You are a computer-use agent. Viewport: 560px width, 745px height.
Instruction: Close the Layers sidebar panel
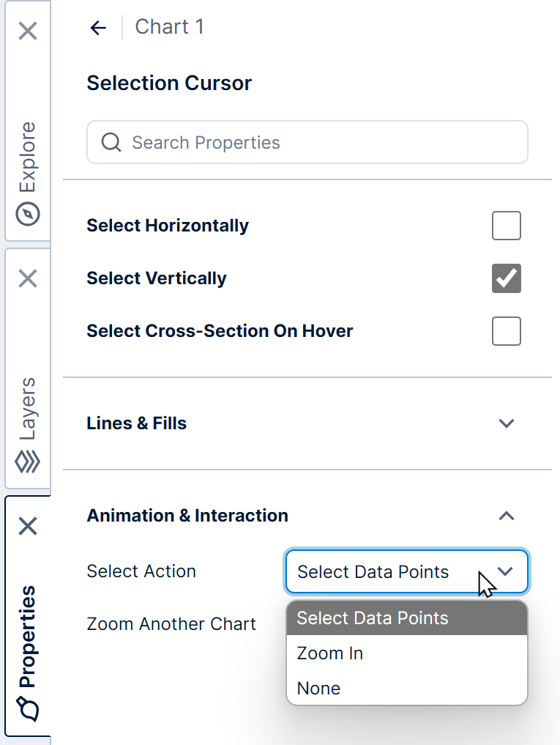28,279
